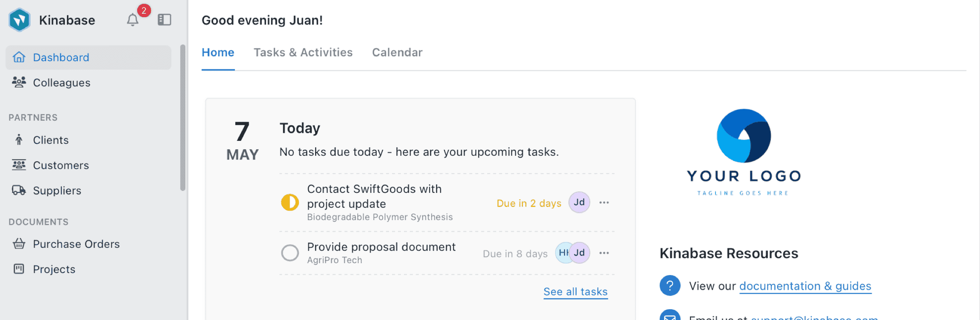Open Projects in sidebar
This screenshot has height=320, width=980.
coord(54,269)
